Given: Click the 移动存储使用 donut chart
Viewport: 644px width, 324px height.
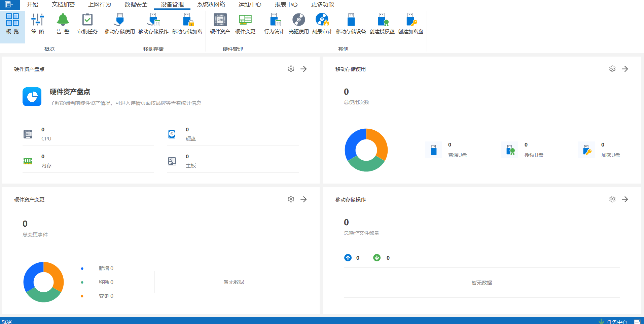Looking at the screenshot, I should tap(366, 150).
